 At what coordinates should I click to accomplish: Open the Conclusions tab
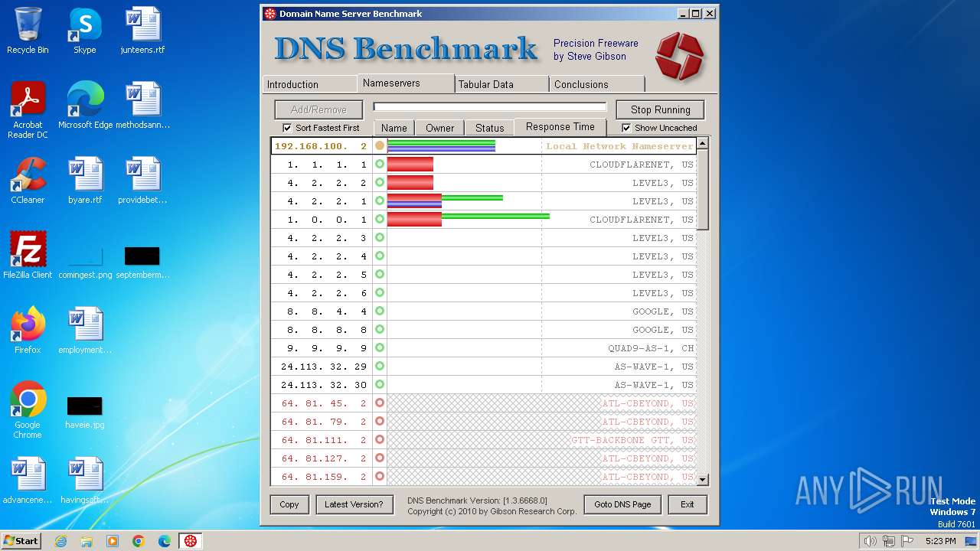tap(596, 84)
